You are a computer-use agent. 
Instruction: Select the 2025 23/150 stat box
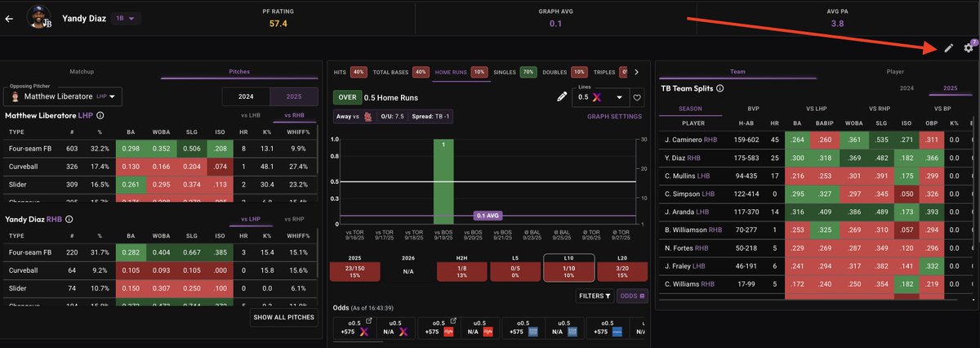[354, 272]
